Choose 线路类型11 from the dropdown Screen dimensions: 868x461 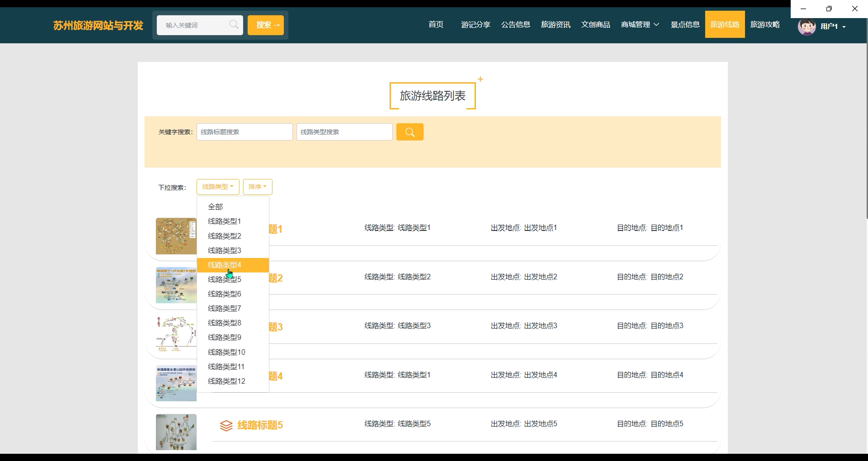click(x=233, y=367)
